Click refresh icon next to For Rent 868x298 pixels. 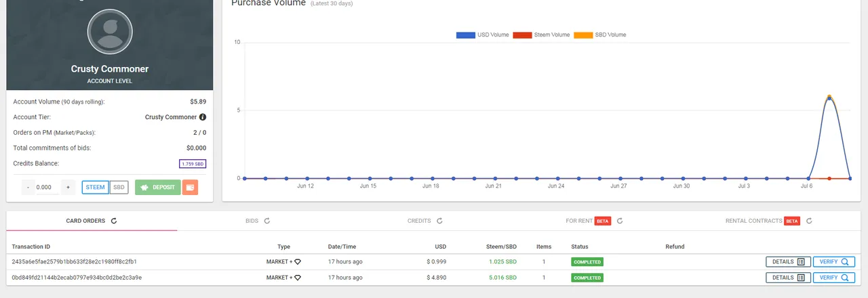pyautogui.click(x=620, y=221)
